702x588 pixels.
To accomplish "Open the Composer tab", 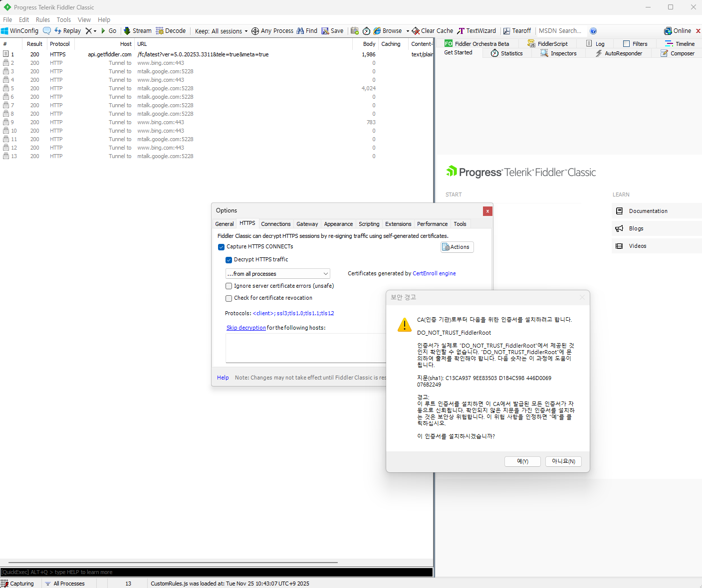I will (x=678, y=53).
